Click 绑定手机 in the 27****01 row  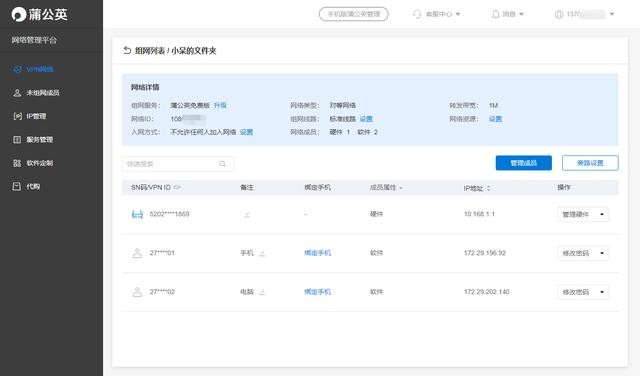(317, 253)
